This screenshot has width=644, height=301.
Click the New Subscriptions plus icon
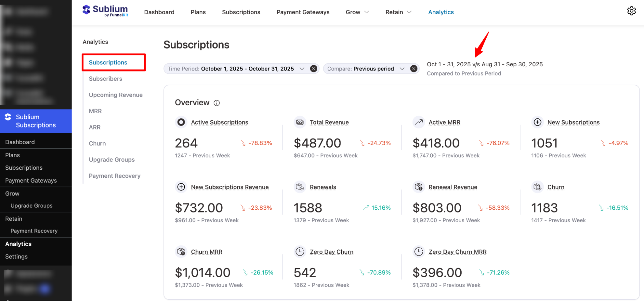click(x=537, y=122)
